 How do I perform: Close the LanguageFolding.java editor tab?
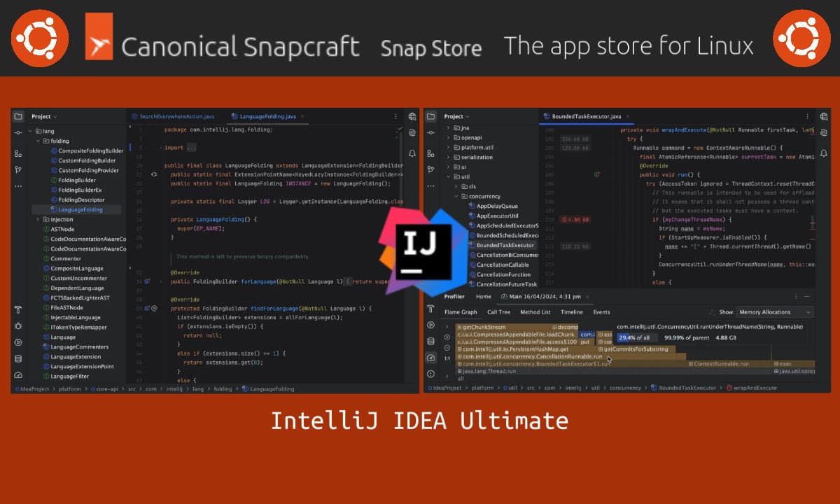303,116
